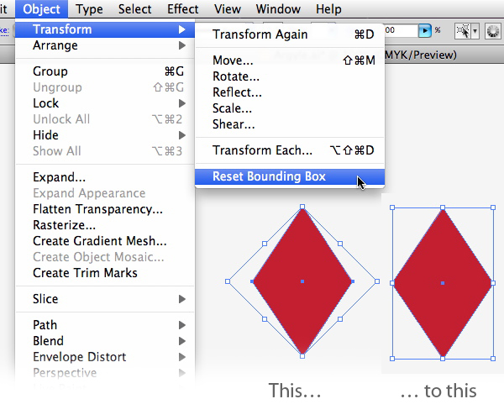Open the Object menu in menu bar
Viewport: 504px width, 420px height.
click(41, 8)
